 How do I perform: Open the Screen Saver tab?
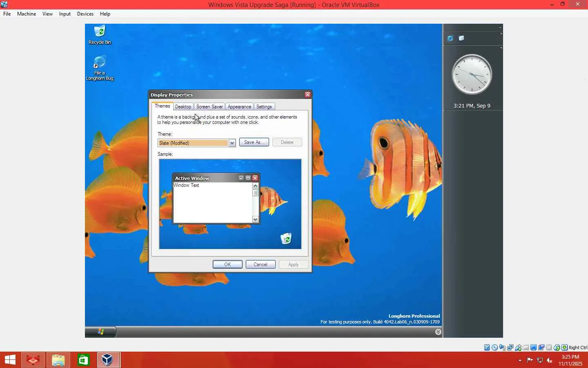click(209, 107)
